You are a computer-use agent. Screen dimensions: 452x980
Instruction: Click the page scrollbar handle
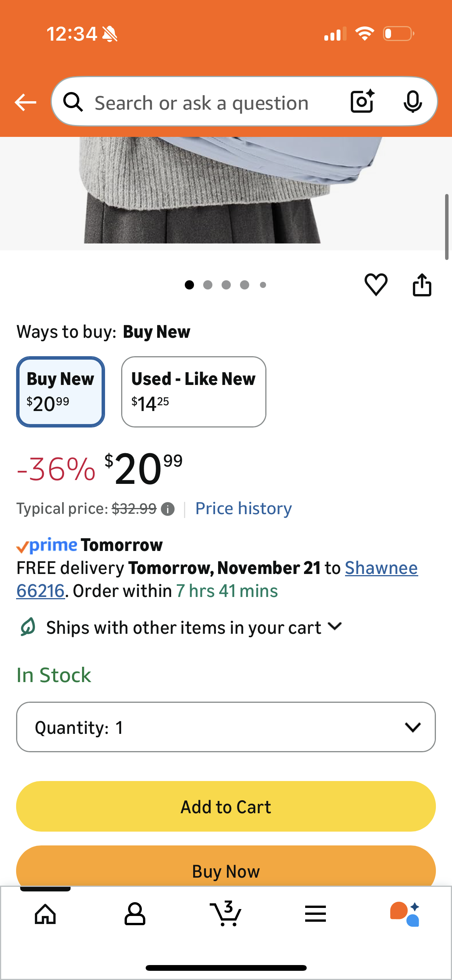pyautogui.click(x=446, y=227)
